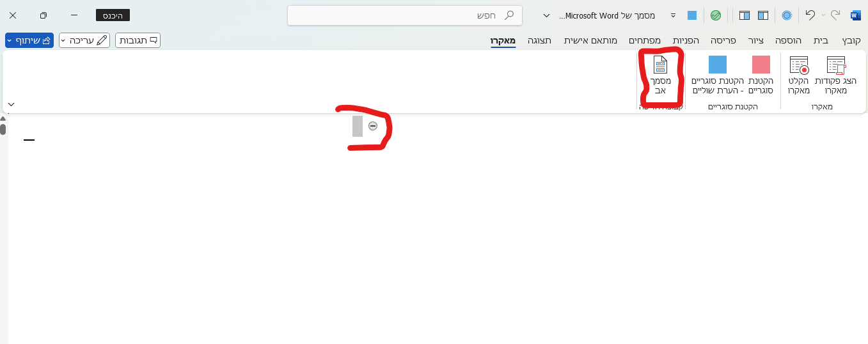
Task: Click the תגובות (Comments) button
Action: coord(138,40)
